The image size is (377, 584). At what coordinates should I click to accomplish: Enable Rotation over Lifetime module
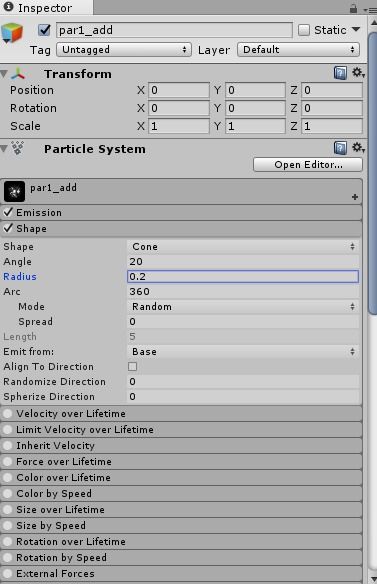tap(7, 542)
